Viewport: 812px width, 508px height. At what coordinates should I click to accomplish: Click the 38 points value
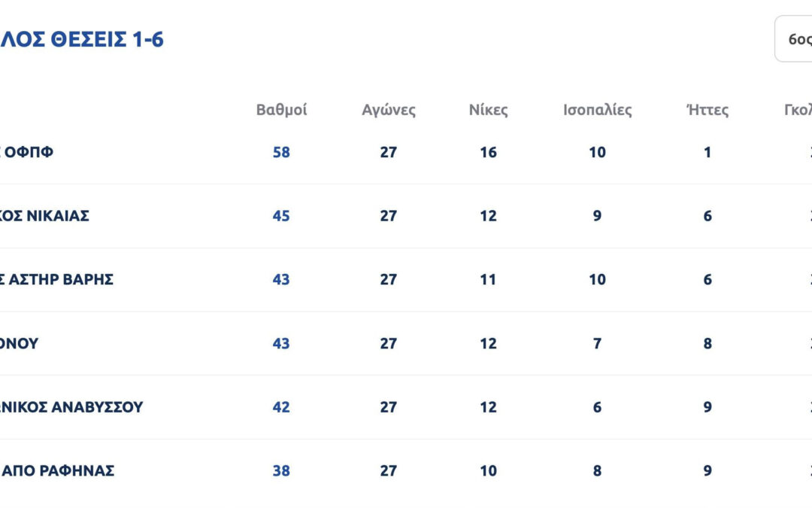coord(281,471)
